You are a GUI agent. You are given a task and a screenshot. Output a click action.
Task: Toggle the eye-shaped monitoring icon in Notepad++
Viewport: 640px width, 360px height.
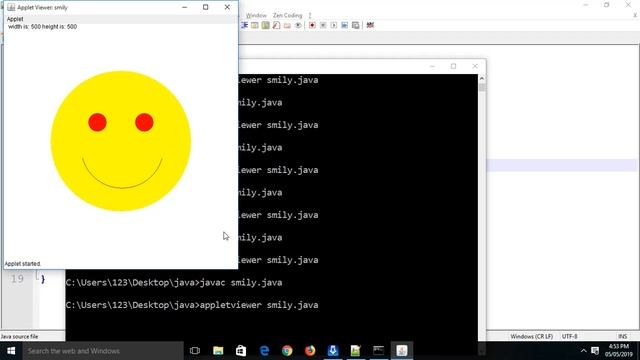point(298,25)
